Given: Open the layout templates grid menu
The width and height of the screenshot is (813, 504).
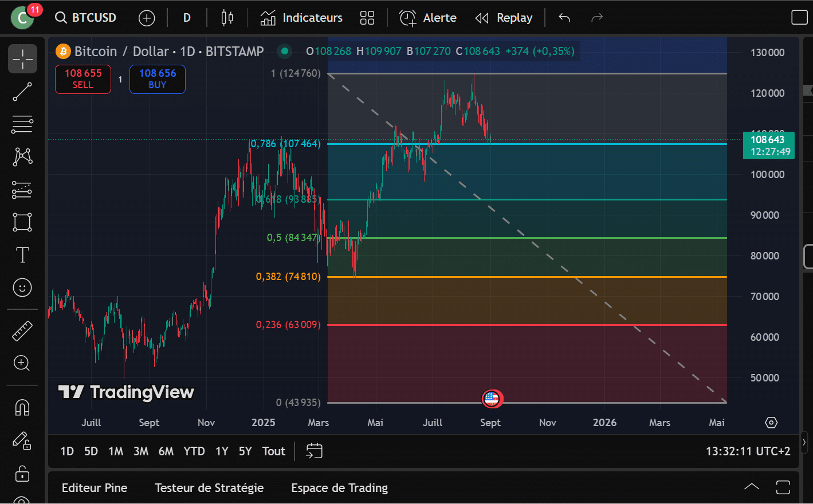Looking at the screenshot, I should [367, 18].
